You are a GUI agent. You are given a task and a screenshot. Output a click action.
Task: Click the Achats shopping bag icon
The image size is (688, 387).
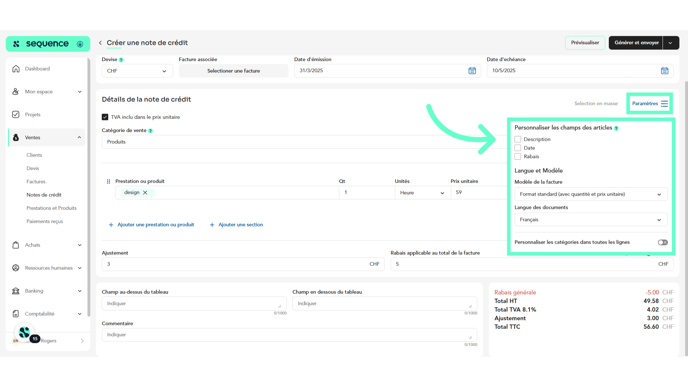point(16,245)
